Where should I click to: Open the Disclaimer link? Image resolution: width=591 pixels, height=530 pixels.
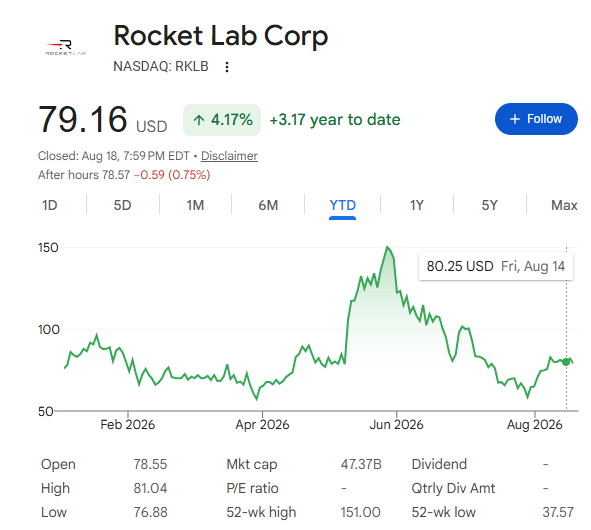pyautogui.click(x=229, y=156)
